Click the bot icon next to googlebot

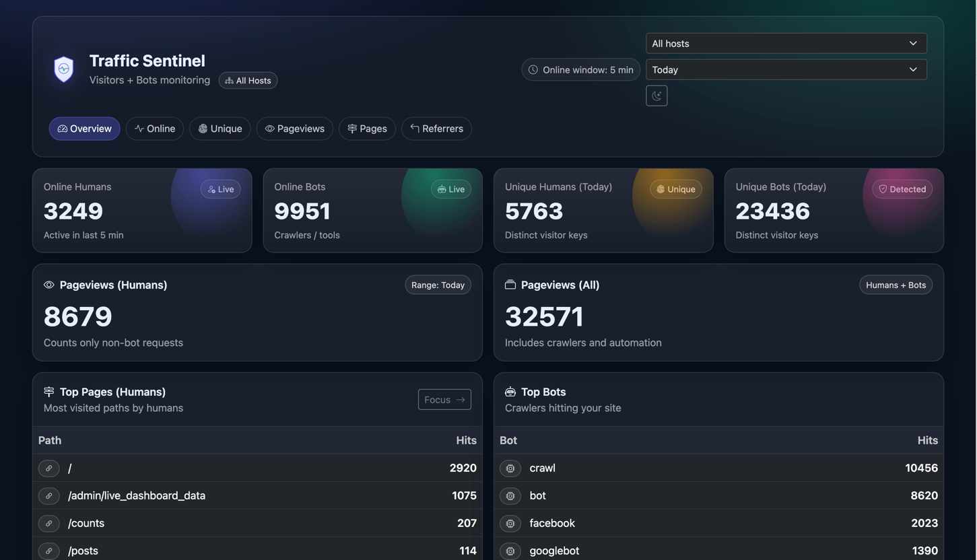[510, 551]
